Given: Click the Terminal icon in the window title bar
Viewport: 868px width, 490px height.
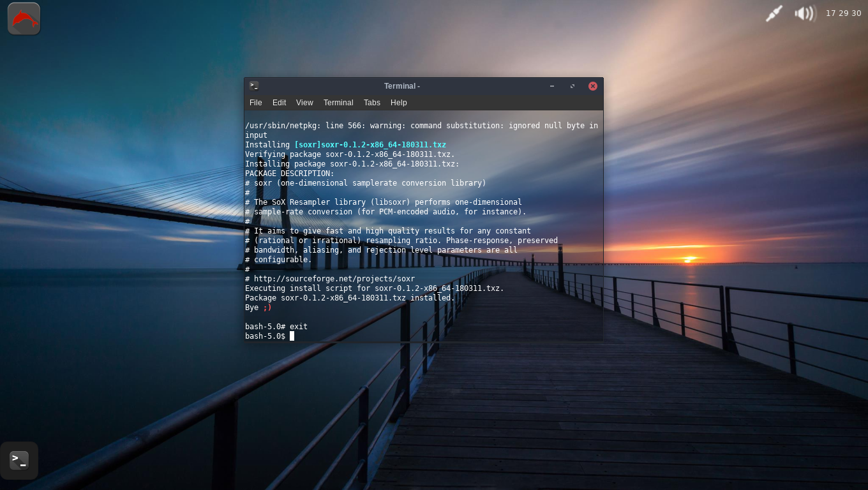Looking at the screenshot, I should click(254, 85).
